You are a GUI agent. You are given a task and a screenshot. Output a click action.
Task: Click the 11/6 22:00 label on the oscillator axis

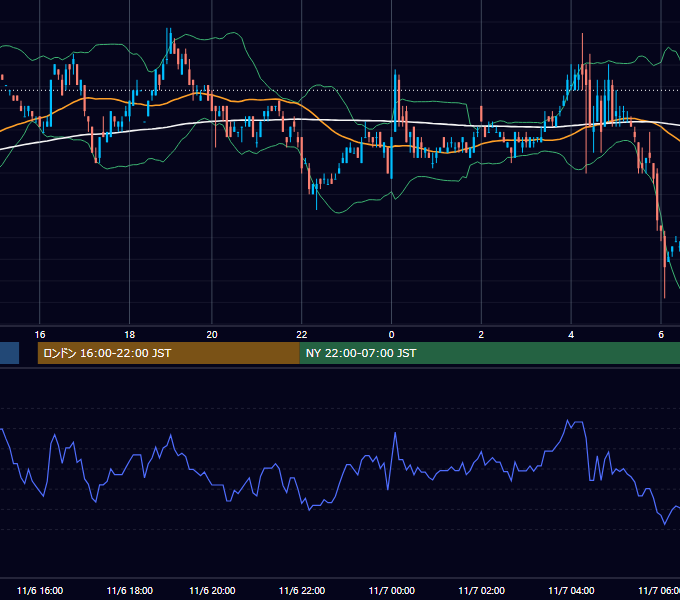pyautogui.click(x=302, y=590)
